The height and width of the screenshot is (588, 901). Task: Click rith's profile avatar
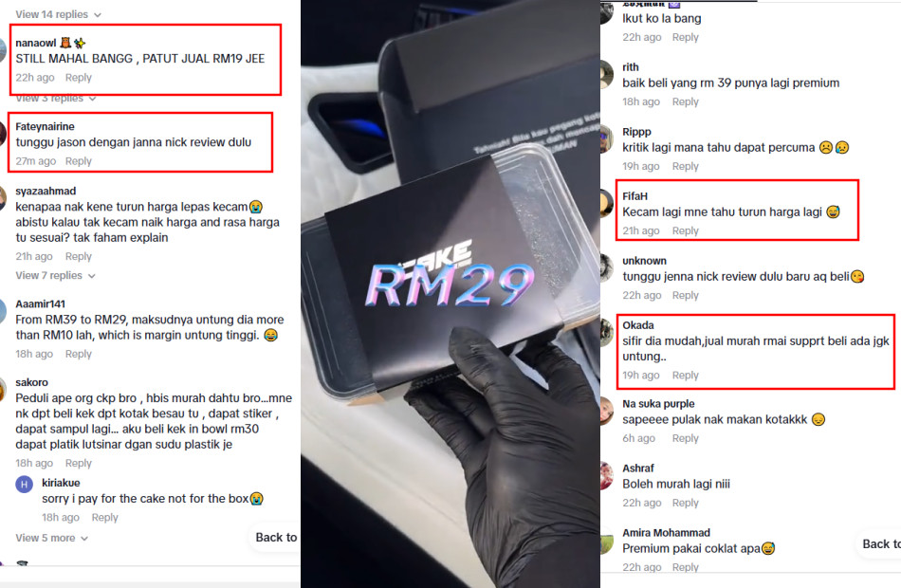pos(607,75)
